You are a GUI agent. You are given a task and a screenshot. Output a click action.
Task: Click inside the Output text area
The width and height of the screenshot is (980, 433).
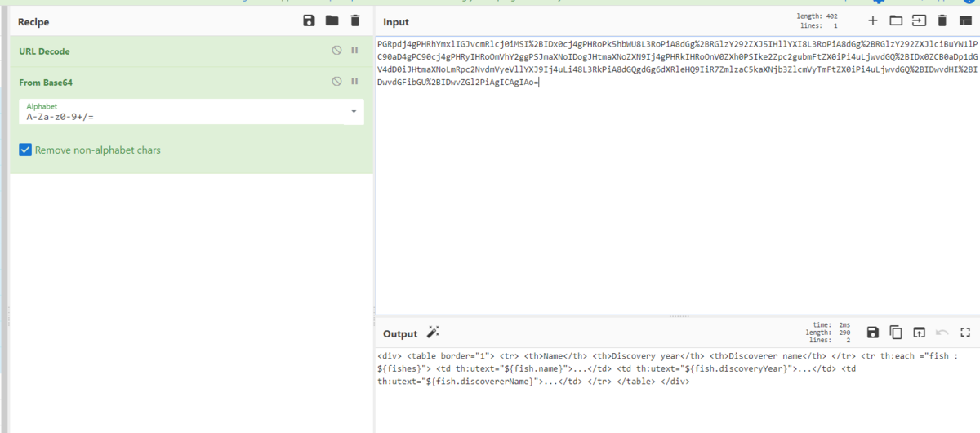[677, 391]
